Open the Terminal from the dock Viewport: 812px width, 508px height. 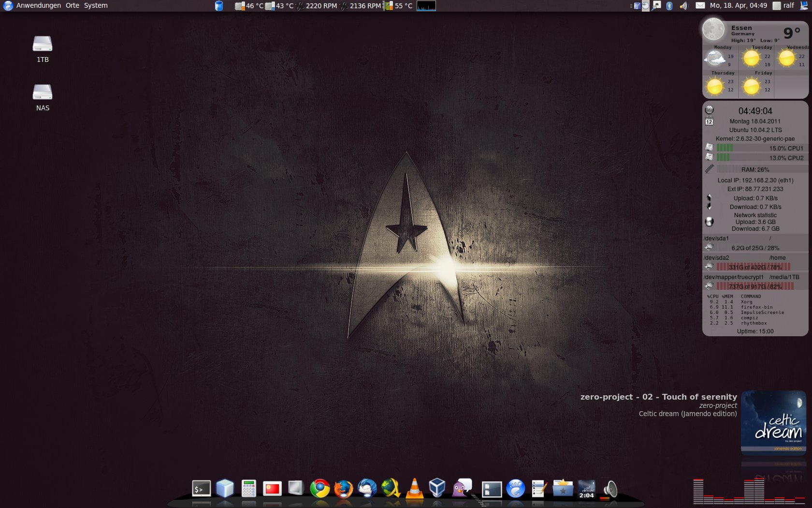click(x=201, y=489)
